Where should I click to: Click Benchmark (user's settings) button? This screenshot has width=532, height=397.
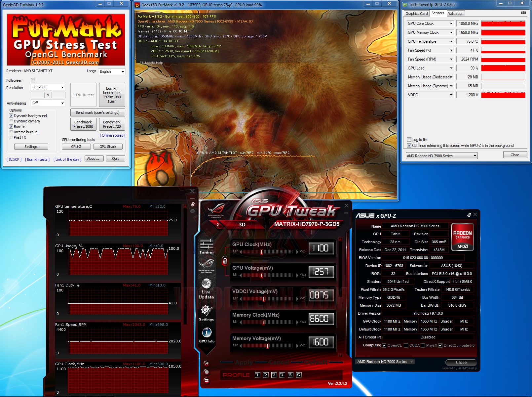click(x=97, y=112)
